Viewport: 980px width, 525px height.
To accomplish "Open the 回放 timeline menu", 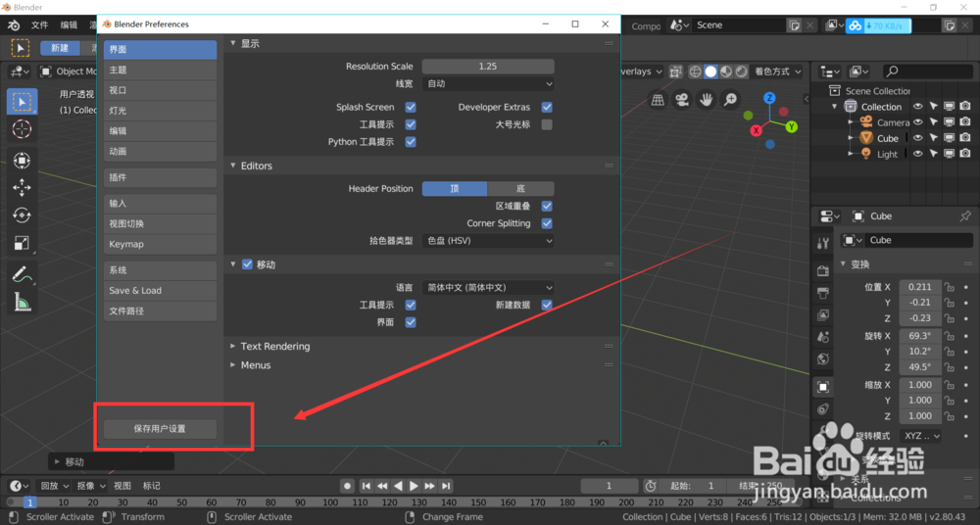I will 54,486.
